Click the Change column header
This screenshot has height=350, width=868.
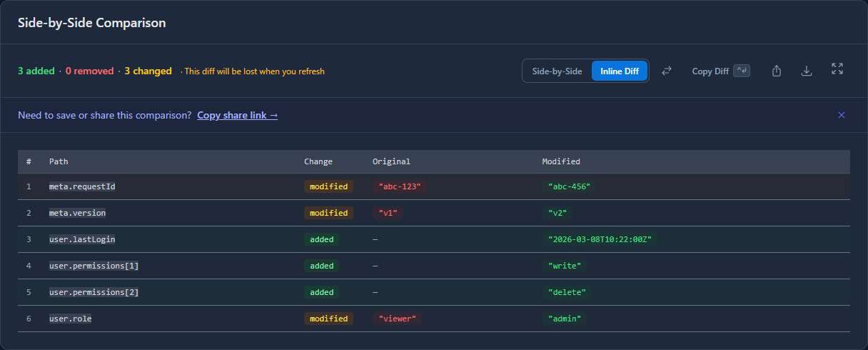[318, 161]
